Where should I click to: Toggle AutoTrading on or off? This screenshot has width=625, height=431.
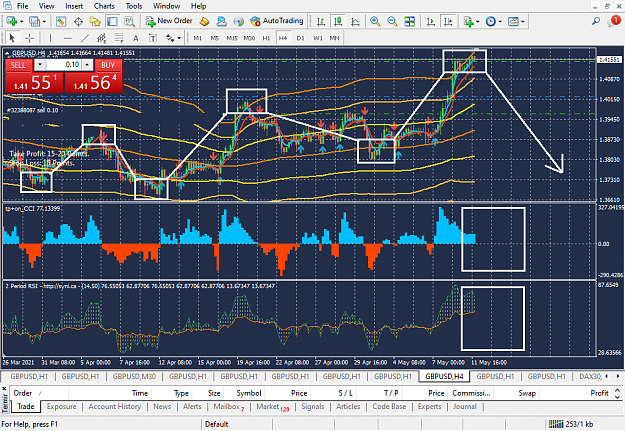pyautogui.click(x=277, y=21)
